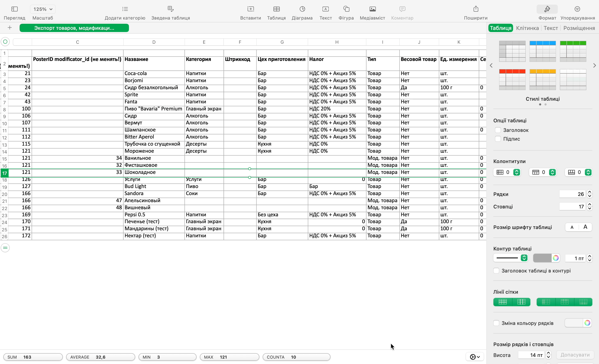Click the COUNTA 10 status pill
The width and height of the screenshot is (599, 364).
[x=296, y=357]
